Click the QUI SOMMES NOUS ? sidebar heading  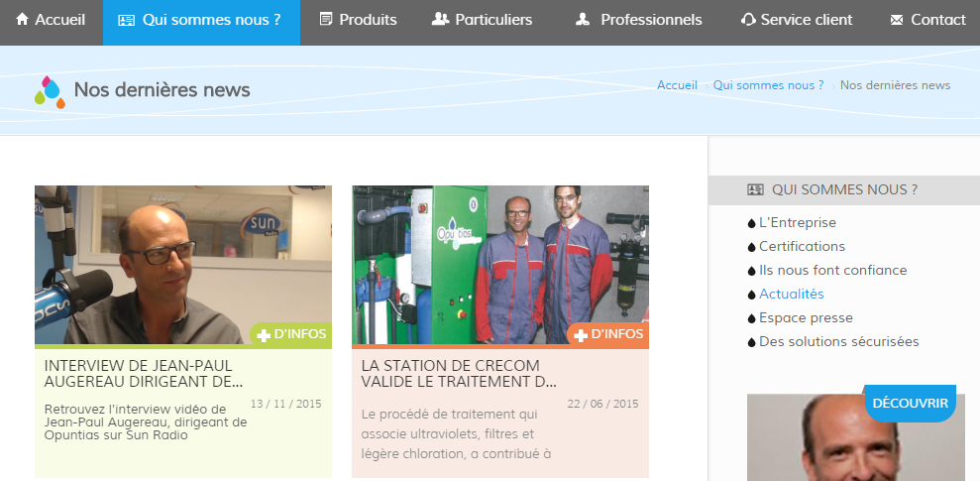click(844, 189)
